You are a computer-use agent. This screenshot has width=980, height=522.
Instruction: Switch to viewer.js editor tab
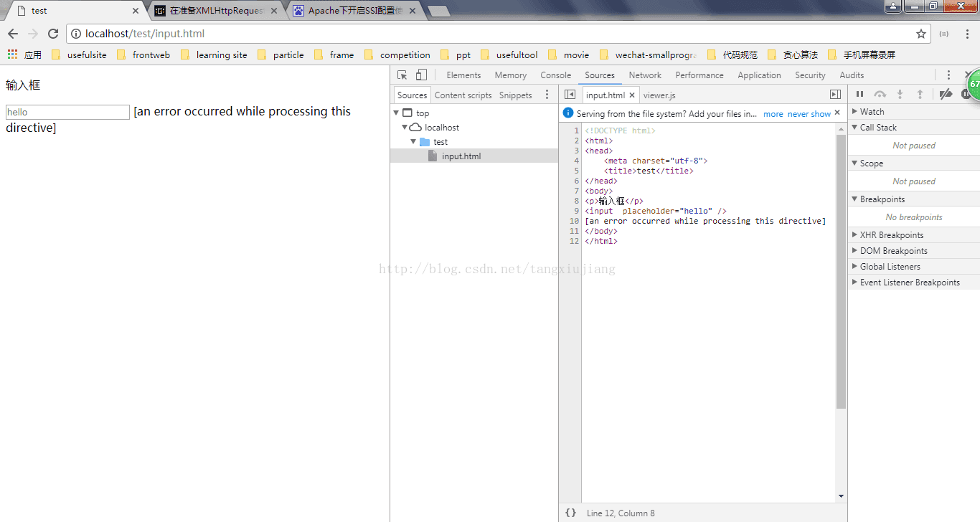(659, 95)
